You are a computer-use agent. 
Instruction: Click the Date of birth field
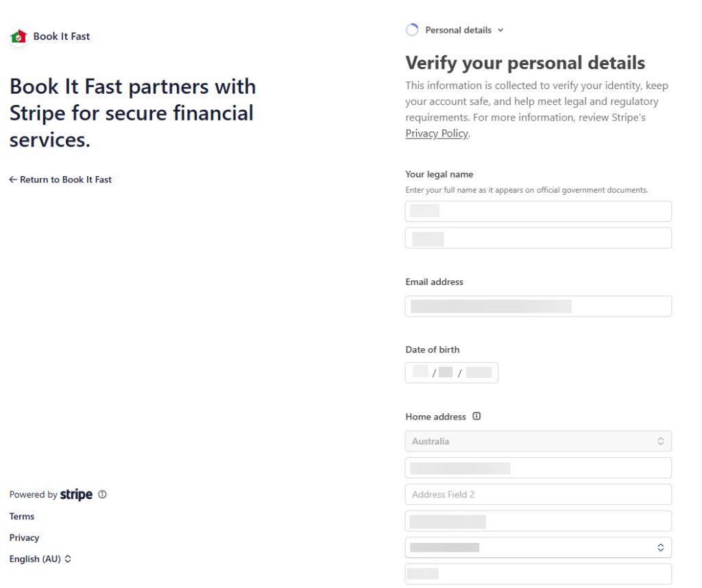tap(452, 373)
